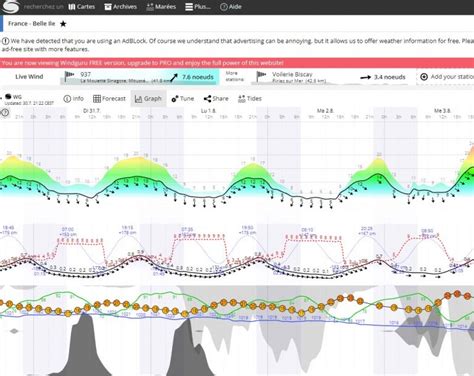Click the Windguru logo icon
474x376 pixels.
[x=10, y=6]
